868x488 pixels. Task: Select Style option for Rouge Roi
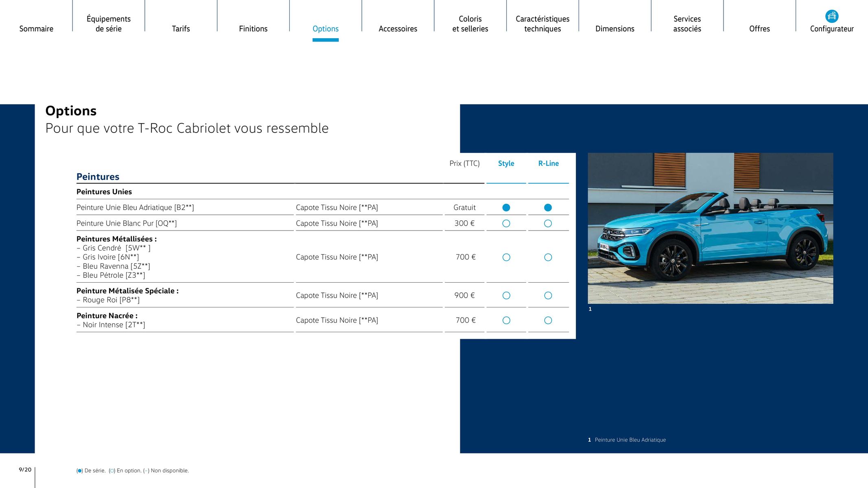(x=506, y=295)
